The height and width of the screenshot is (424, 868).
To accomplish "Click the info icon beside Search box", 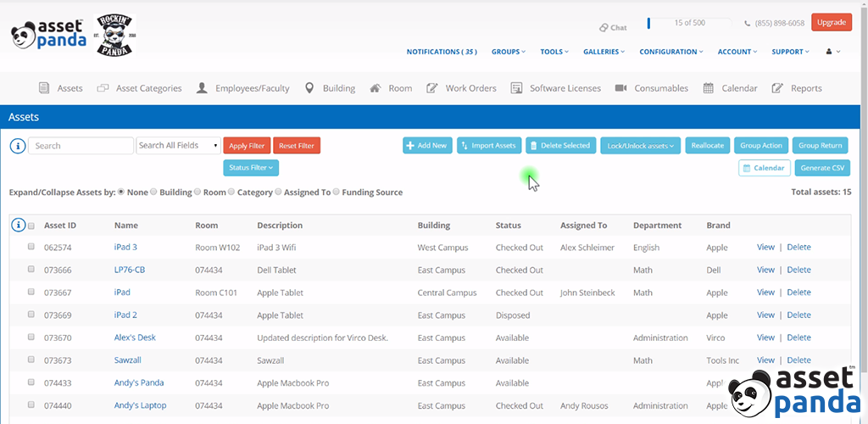I will pyautogui.click(x=18, y=146).
